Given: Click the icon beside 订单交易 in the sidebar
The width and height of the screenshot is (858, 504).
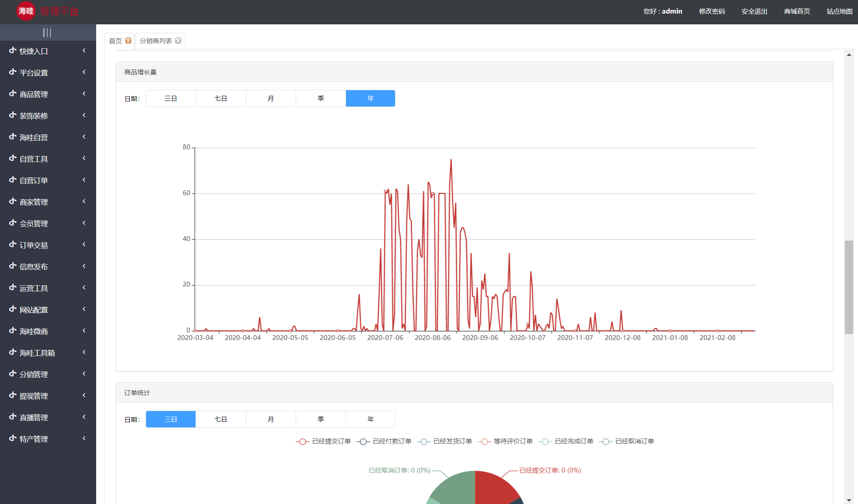Looking at the screenshot, I should 13,245.
